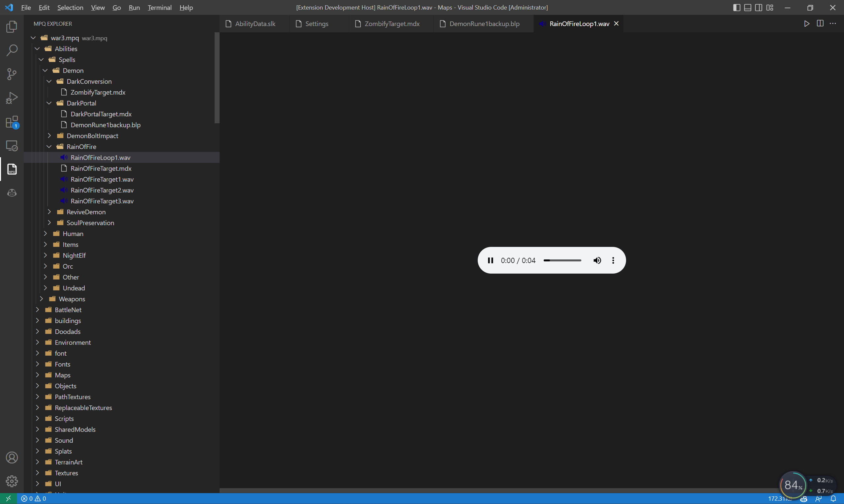Open Remote Explorer view
Viewport: 844px width, 504px height.
[x=12, y=146]
